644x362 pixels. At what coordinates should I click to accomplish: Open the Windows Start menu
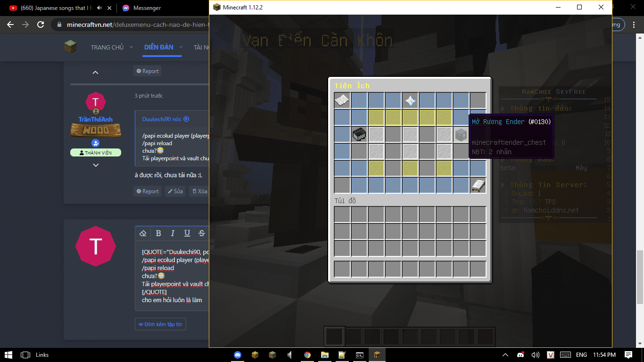tap(8, 355)
